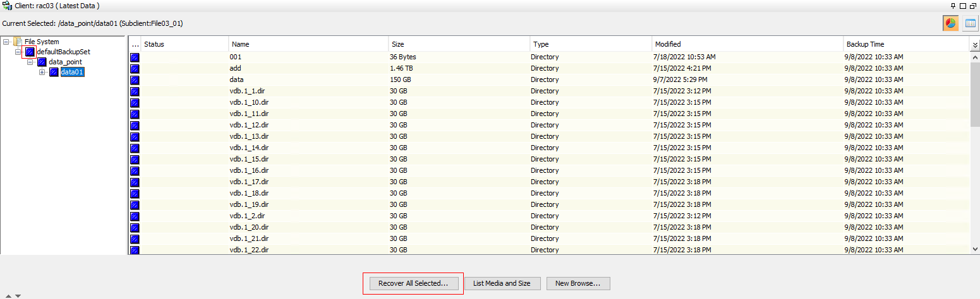Click the List Media and Size button

click(x=502, y=283)
